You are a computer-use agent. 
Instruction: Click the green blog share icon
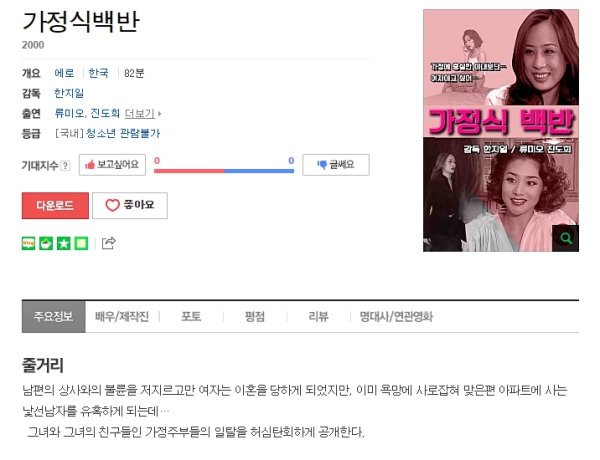28,243
